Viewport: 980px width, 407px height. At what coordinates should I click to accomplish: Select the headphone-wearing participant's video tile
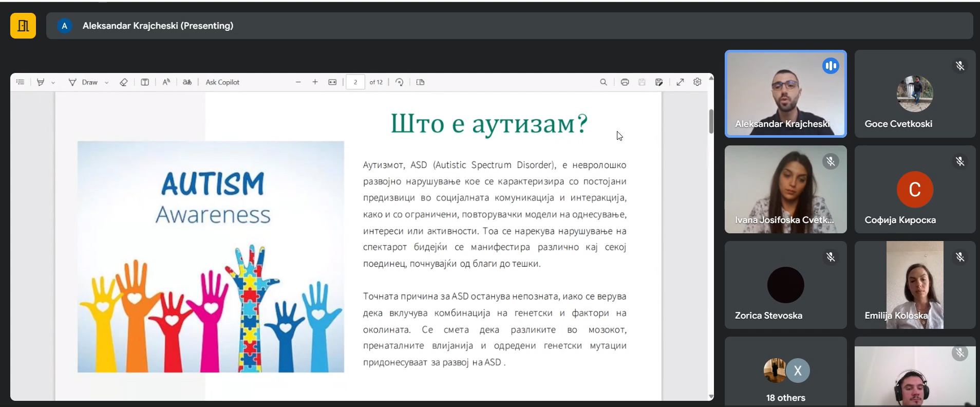coord(915,372)
